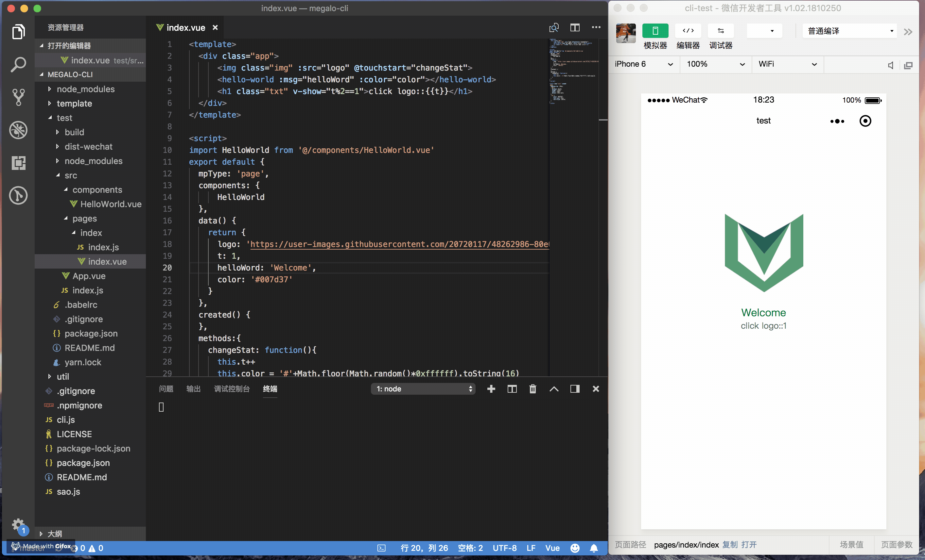
Task: Click the 复制 link in page path
Action: pyautogui.click(x=730, y=544)
